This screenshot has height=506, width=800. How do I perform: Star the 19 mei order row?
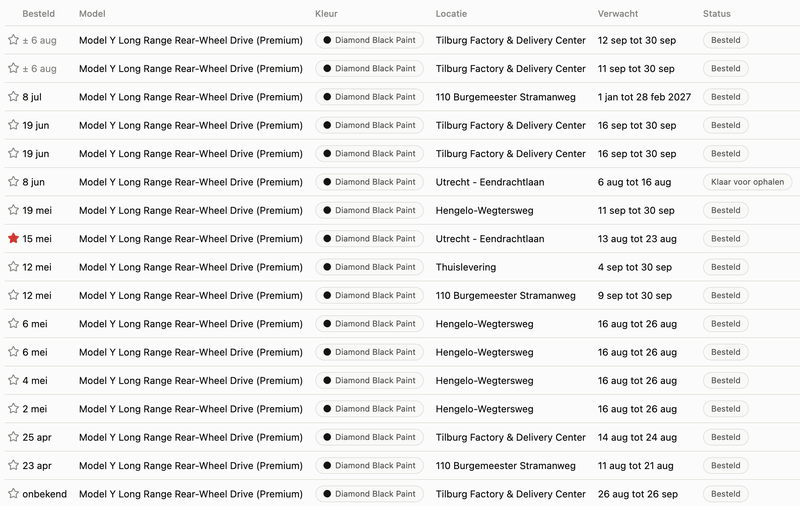[13, 210]
